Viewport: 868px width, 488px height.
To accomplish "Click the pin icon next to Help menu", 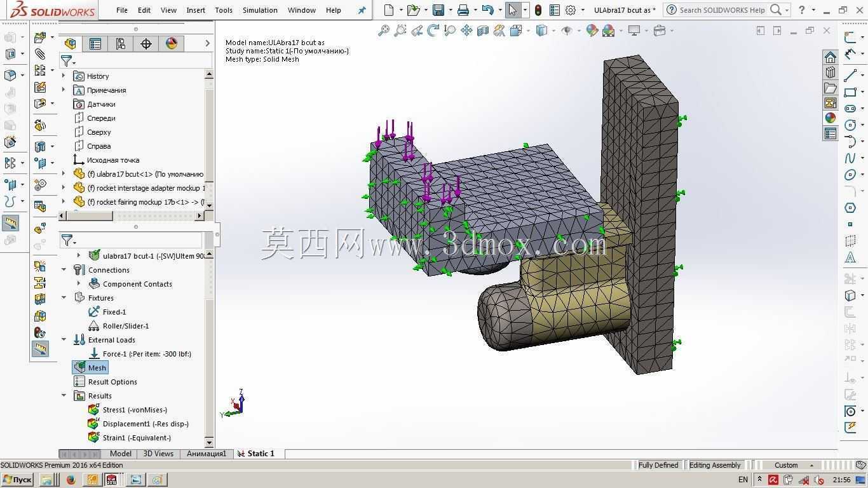I will click(362, 10).
